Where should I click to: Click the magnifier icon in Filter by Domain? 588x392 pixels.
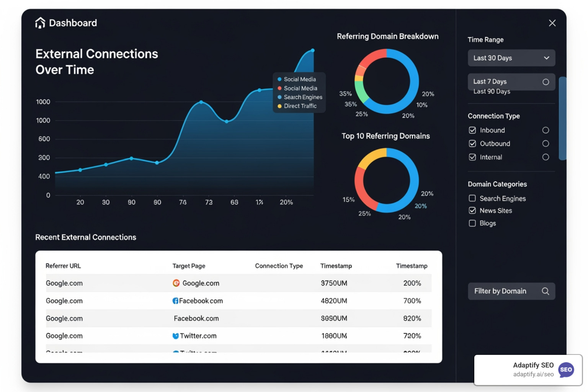tap(545, 291)
